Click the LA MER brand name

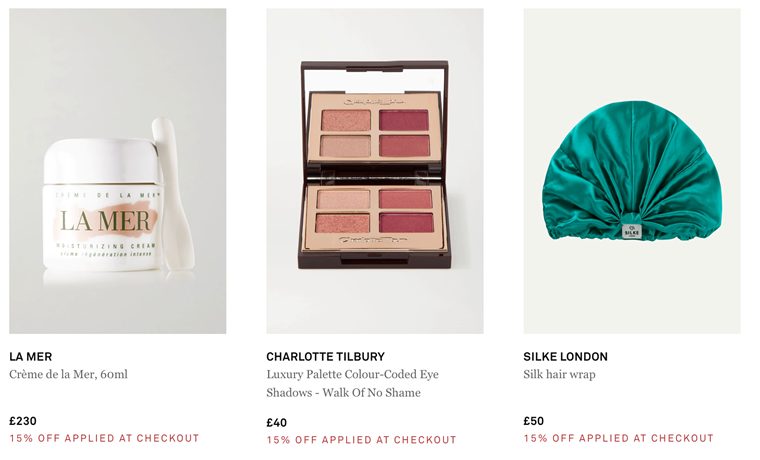[31, 357]
